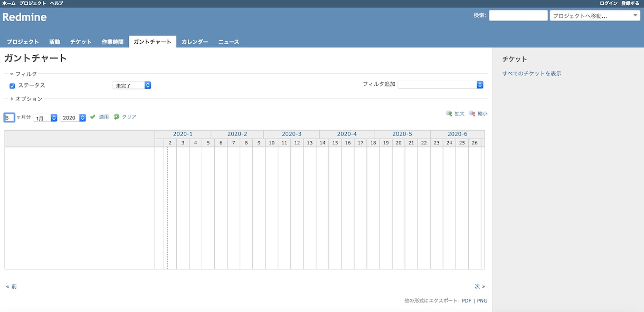Screen dimensions: 644x312
Task: Export the chart as PNG
Action: click(x=482, y=301)
